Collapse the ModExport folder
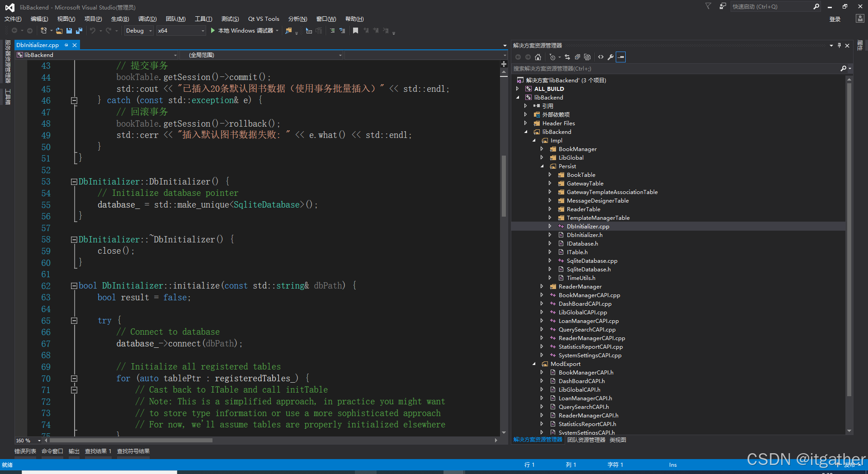 point(534,364)
